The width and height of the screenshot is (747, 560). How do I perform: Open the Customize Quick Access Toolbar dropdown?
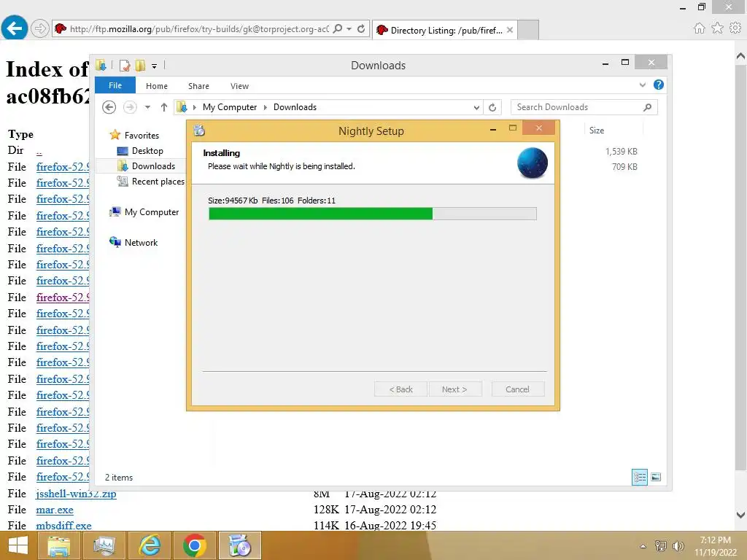tap(155, 66)
